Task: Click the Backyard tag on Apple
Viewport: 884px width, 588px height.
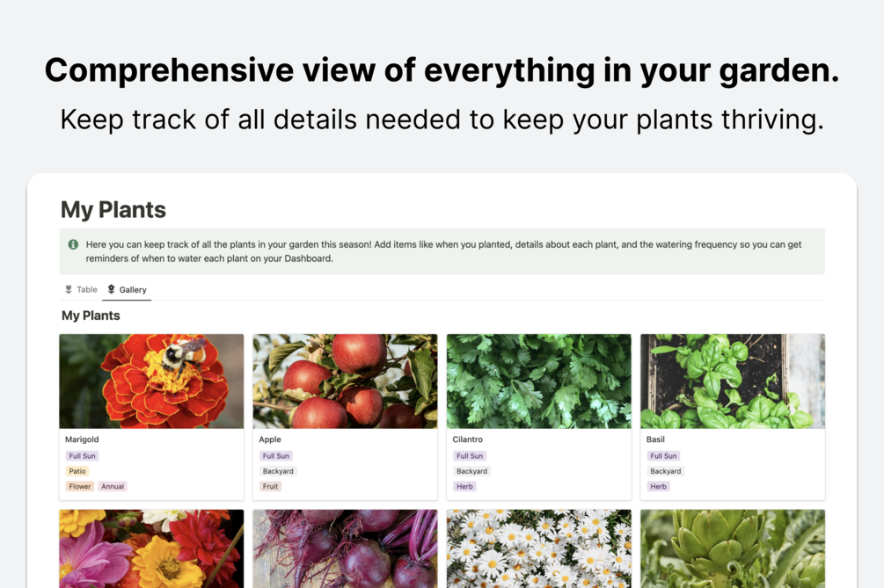Action: (278, 471)
